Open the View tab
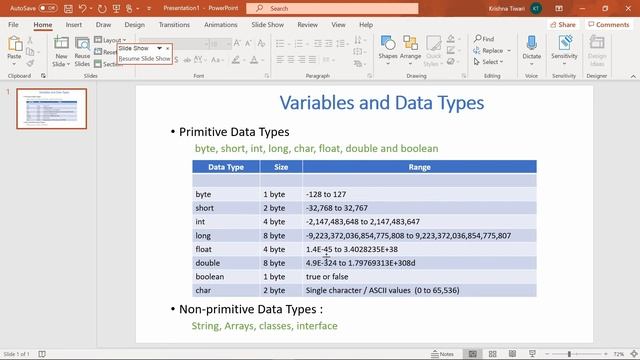This screenshot has width=640, height=360. coord(338,24)
